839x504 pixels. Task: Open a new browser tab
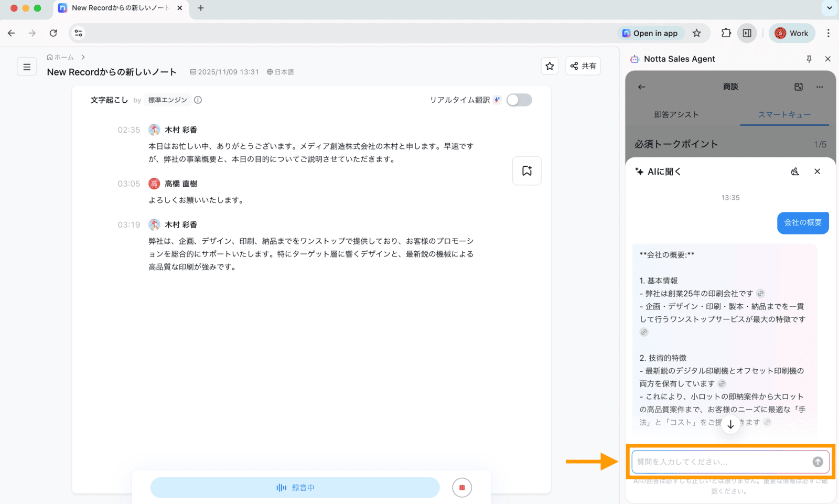point(200,8)
